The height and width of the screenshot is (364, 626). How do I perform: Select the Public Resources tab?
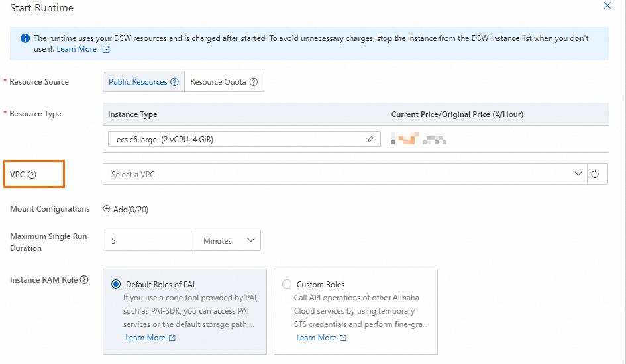pyautogui.click(x=138, y=82)
